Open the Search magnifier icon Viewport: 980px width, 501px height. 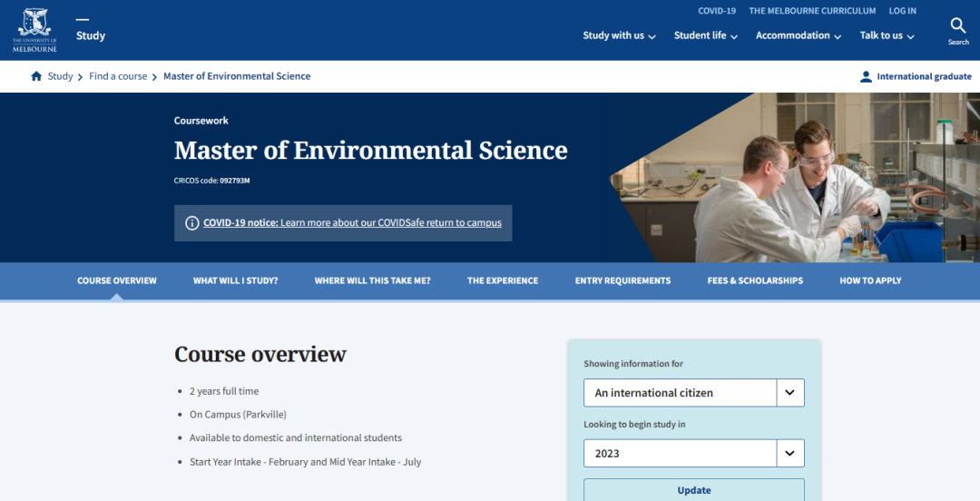tap(958, 25)
